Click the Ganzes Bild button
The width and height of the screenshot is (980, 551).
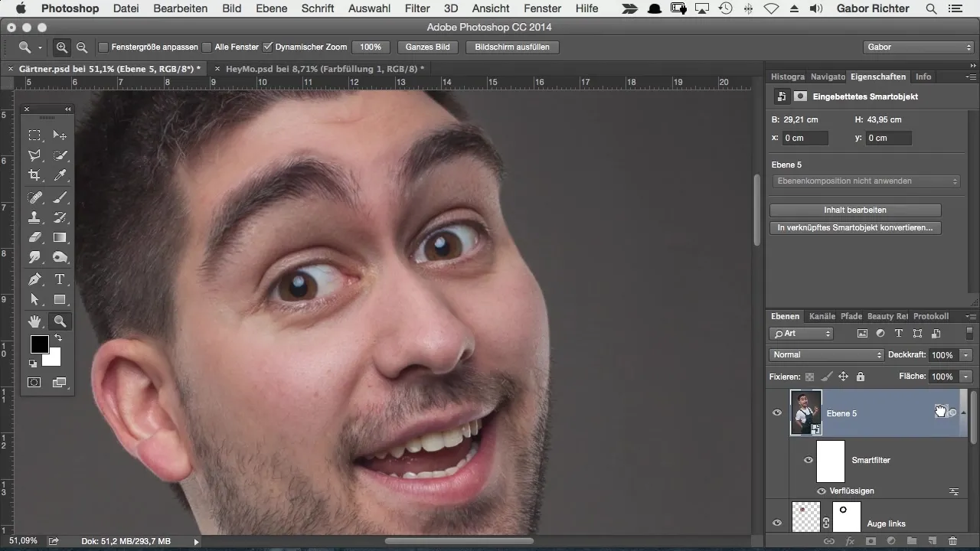coord(427,47)
